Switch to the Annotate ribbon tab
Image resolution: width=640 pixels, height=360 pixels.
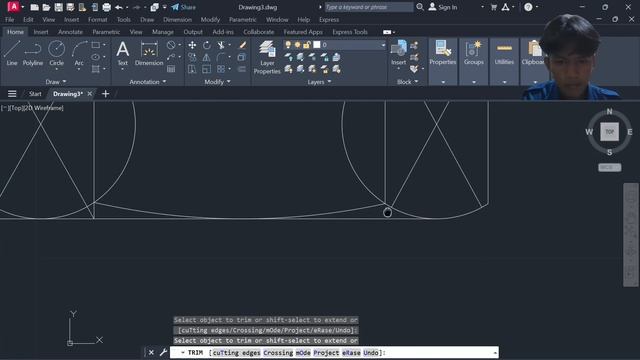70,32
